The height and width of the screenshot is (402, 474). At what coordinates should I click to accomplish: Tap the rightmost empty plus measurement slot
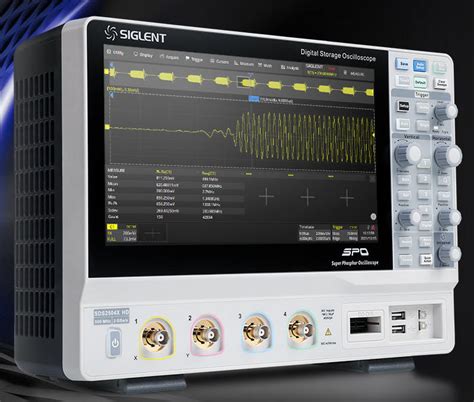tap(347, 197)
